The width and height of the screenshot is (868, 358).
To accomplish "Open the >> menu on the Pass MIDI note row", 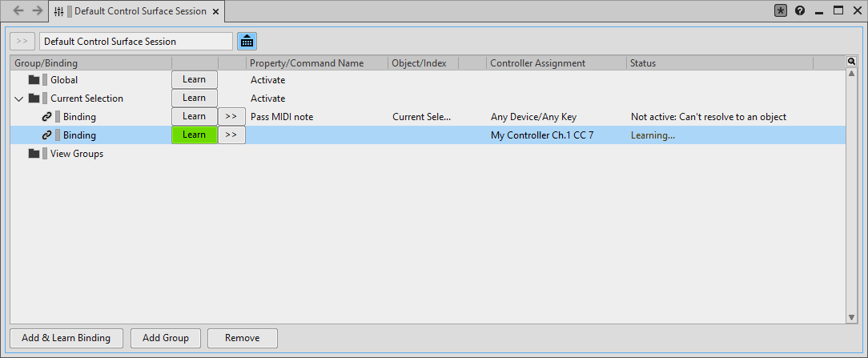I will coord(231,116).
